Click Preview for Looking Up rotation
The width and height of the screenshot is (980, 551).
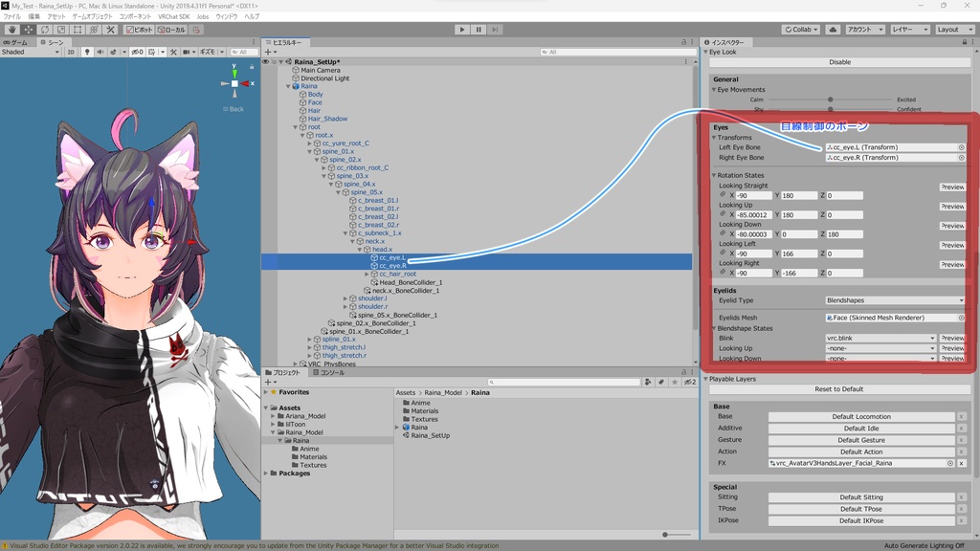[952, 207]
